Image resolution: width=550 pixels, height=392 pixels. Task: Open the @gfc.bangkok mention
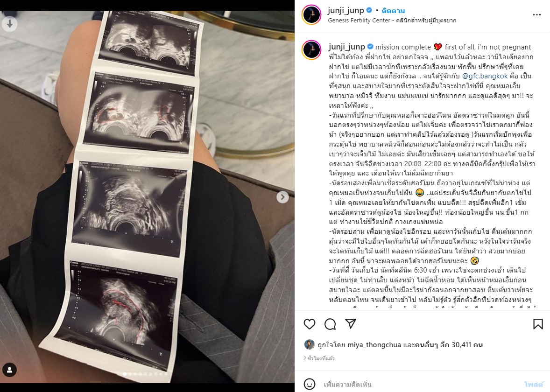485,76
